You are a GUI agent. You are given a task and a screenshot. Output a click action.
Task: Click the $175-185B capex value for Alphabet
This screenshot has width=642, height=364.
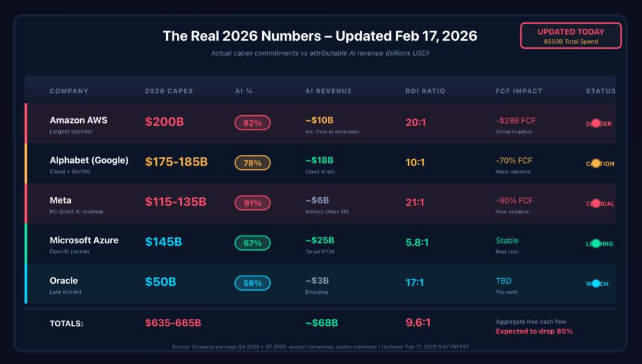[176, 162]
